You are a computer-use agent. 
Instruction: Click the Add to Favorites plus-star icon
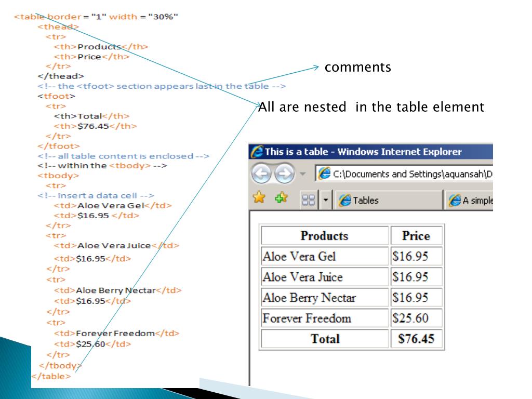(x=281, y=197)
